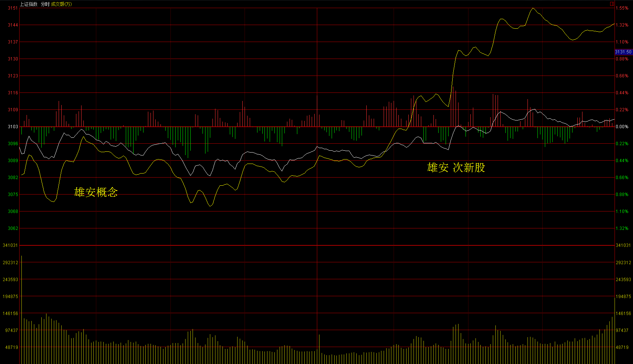Click the left 341031 volume axis label
The image size is (633, 364).
[10, 245]
